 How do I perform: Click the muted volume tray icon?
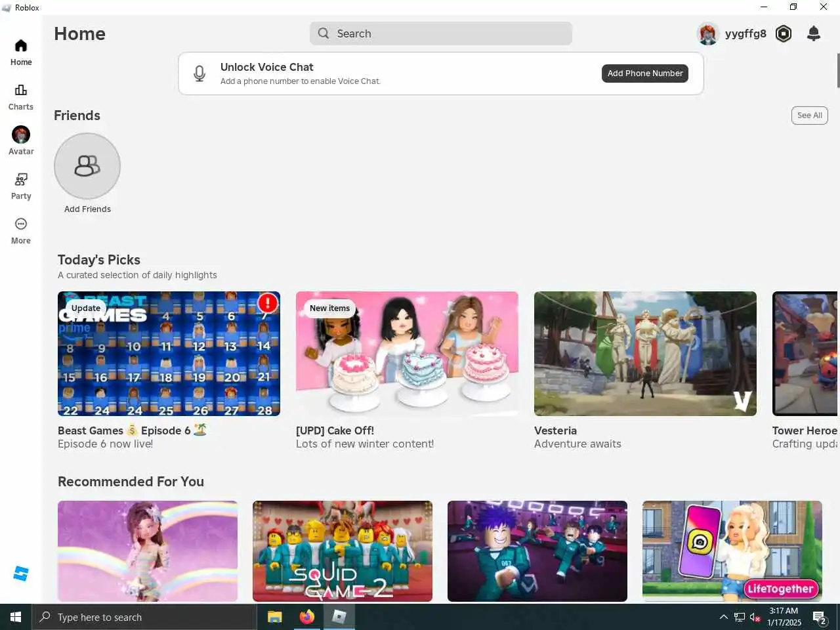click(755, 617)
